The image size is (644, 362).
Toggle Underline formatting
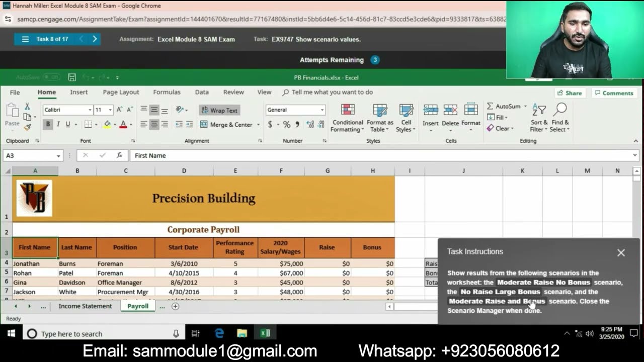(x=68, y=124)
